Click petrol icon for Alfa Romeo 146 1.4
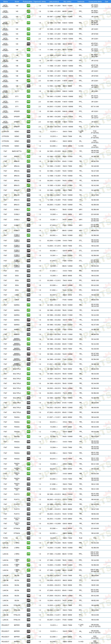This screenshot has width=111, height=644. click(29, 50)
